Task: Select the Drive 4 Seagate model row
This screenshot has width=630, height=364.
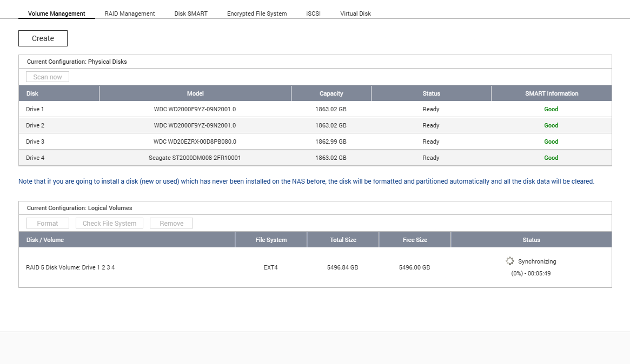Action: point(195,158)
